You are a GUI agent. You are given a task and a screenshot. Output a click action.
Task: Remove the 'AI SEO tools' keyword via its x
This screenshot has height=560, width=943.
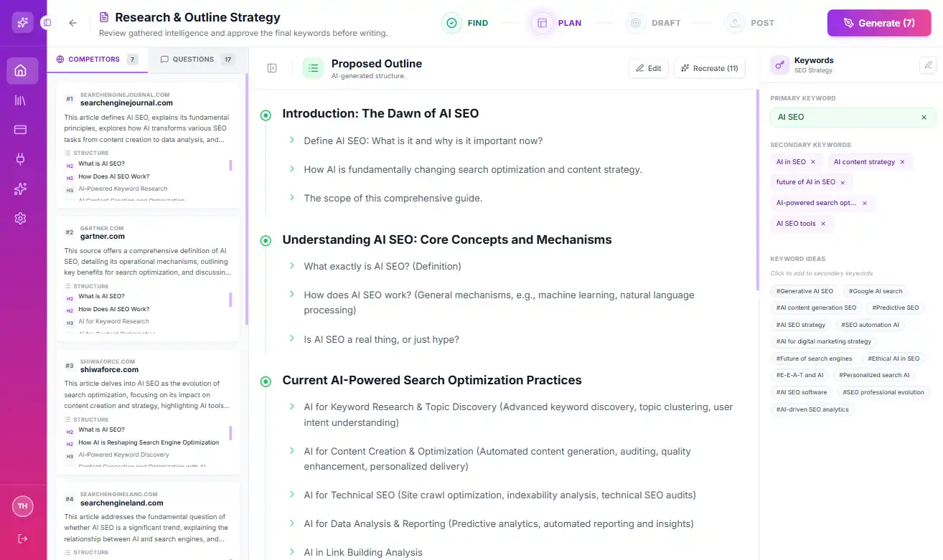tap(823, 223)
